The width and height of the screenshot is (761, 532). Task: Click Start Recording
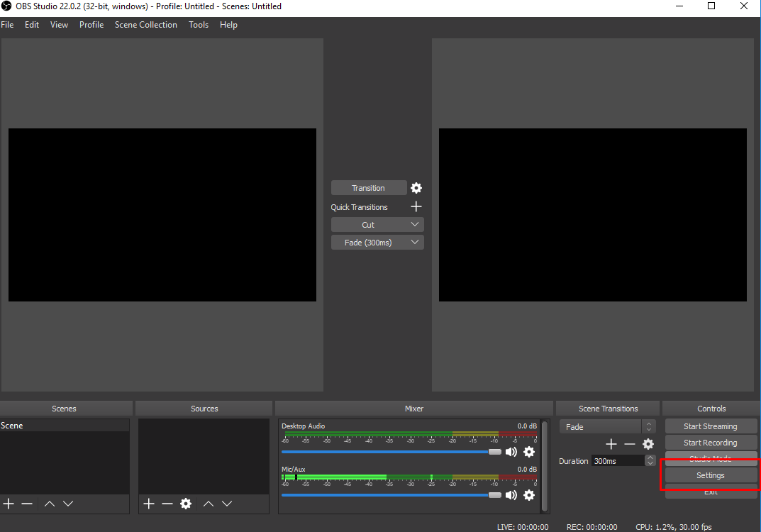click(711, 443)
